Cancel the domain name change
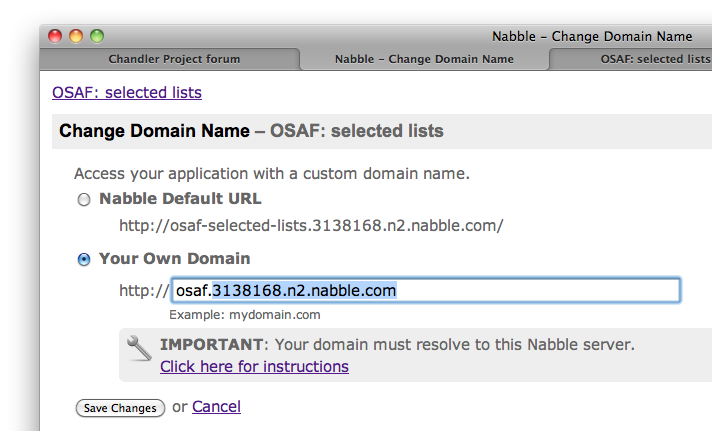This screenshot has height=431, width=712. (216, 406)
